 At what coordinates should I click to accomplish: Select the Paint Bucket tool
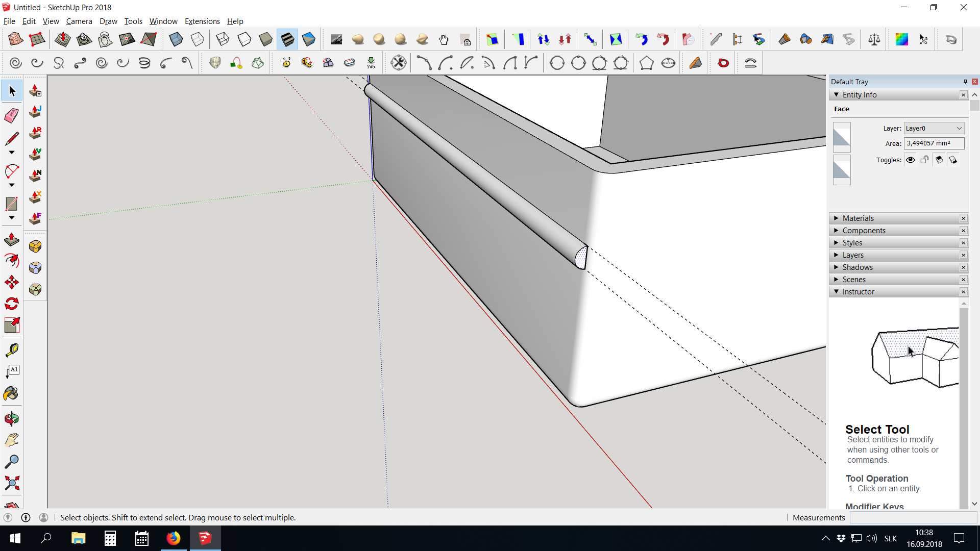(11, 393)
